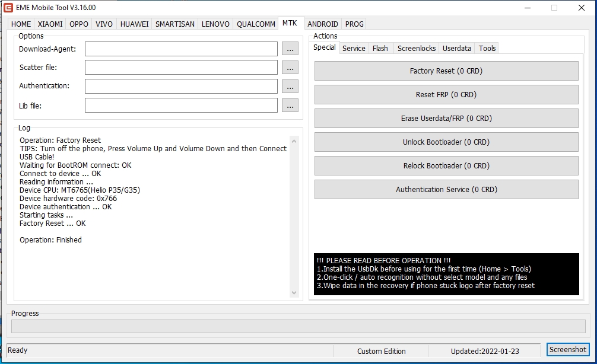
Task: Click the Scatter file input field
Action: click(x=181, y=68)
